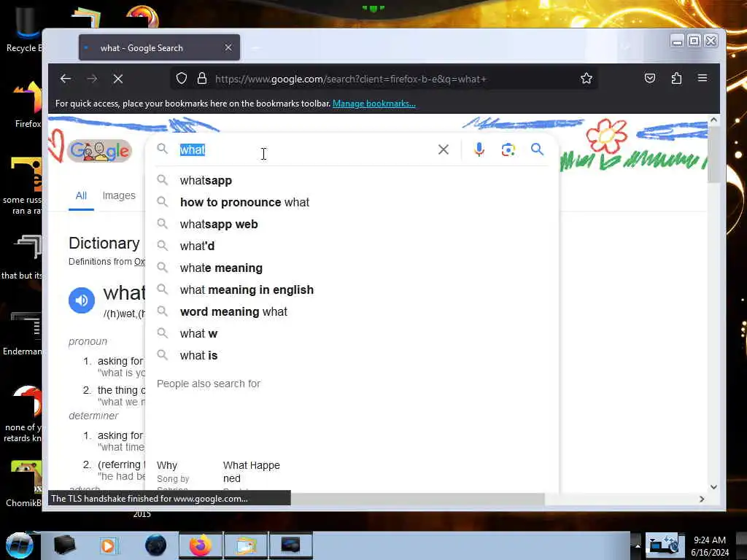Go back using the browser back arrow
The height and width of the screenshot is (560, 747).
[66, 79]
